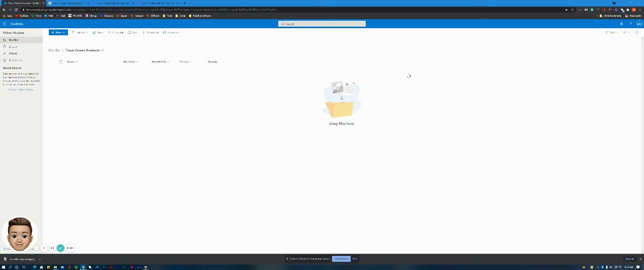Click Show all downloads
This screenshot has width=644, height=270.
click(x=629, y=259)
